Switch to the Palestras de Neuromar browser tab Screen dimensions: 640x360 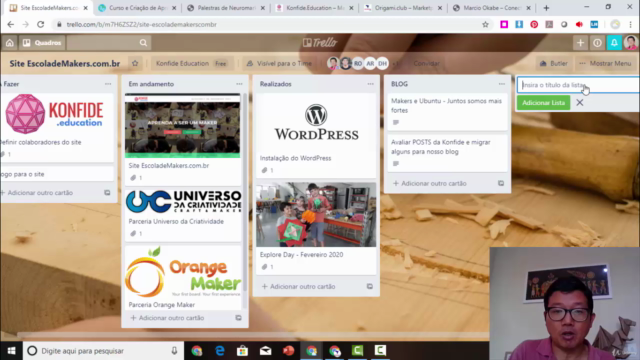point(226,8)
